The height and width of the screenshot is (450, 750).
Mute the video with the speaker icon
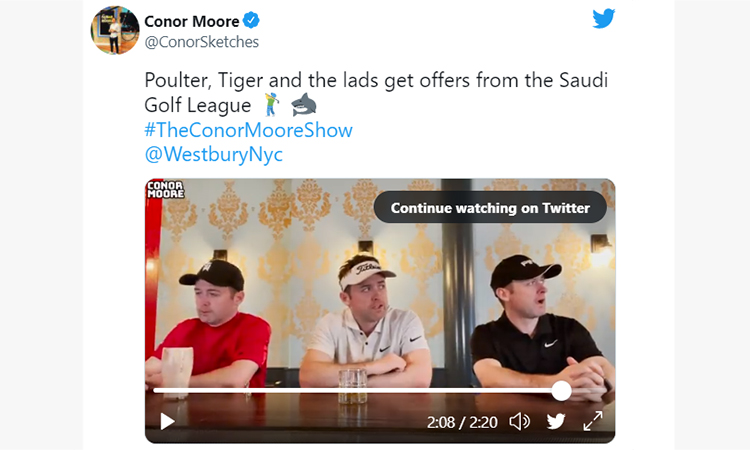519,422
